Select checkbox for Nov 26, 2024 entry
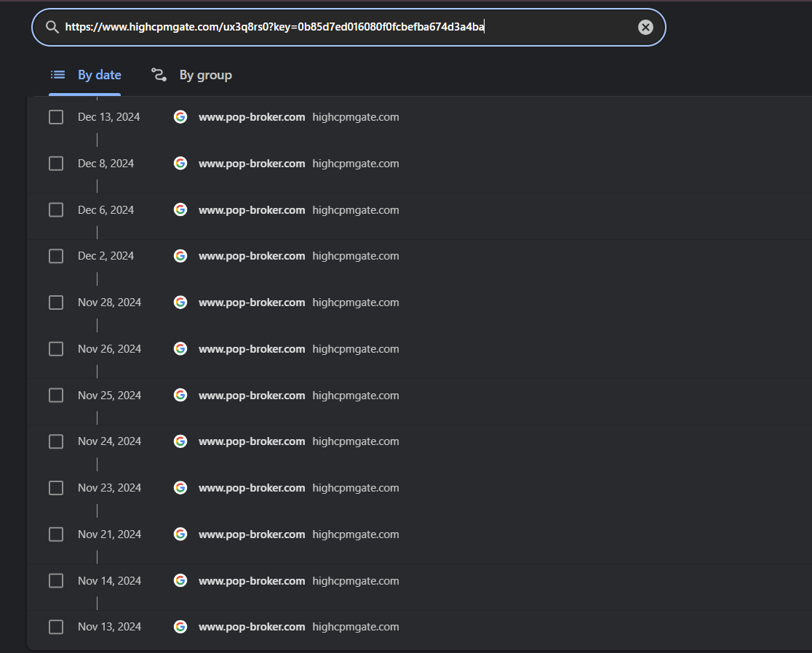This screenshot has width=812, height=653. 56,349
